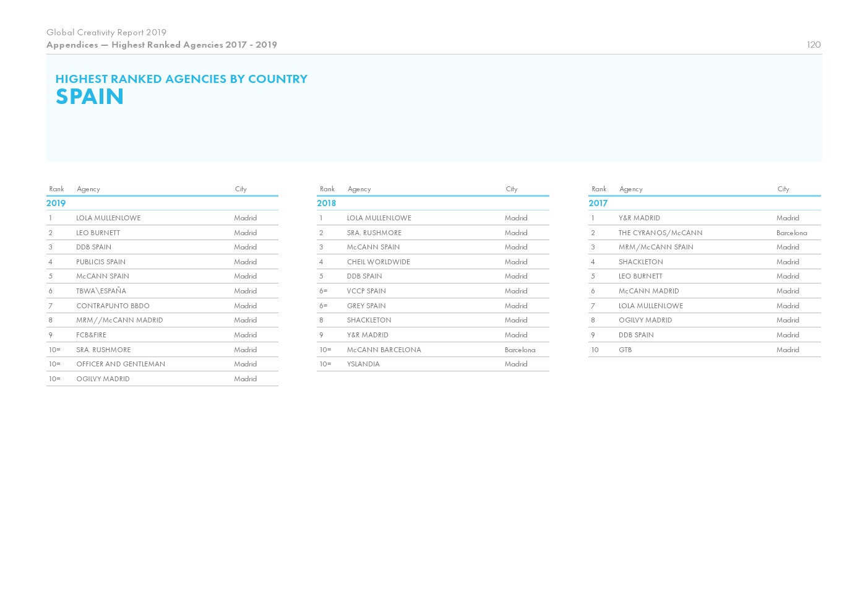Screen dimensions: 868x614
Task: Click McCANN BARCELONA agency entry
Action: 384,350
